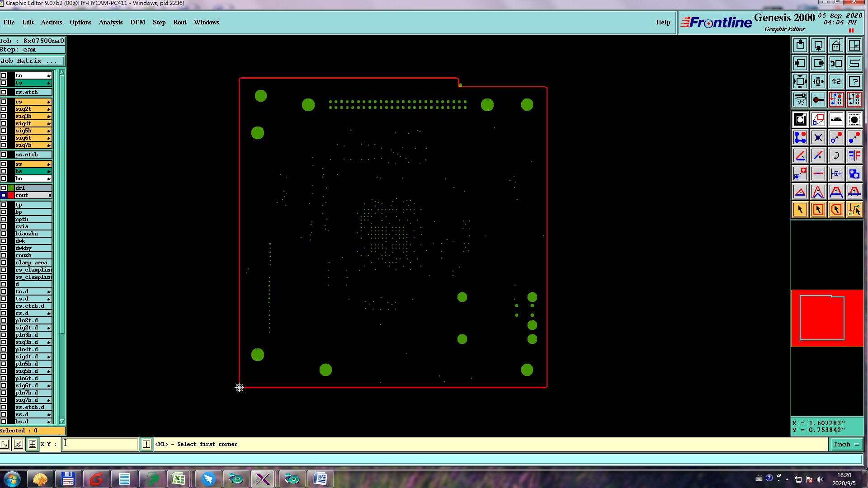Click the question mark help icon

click(854, 82)
